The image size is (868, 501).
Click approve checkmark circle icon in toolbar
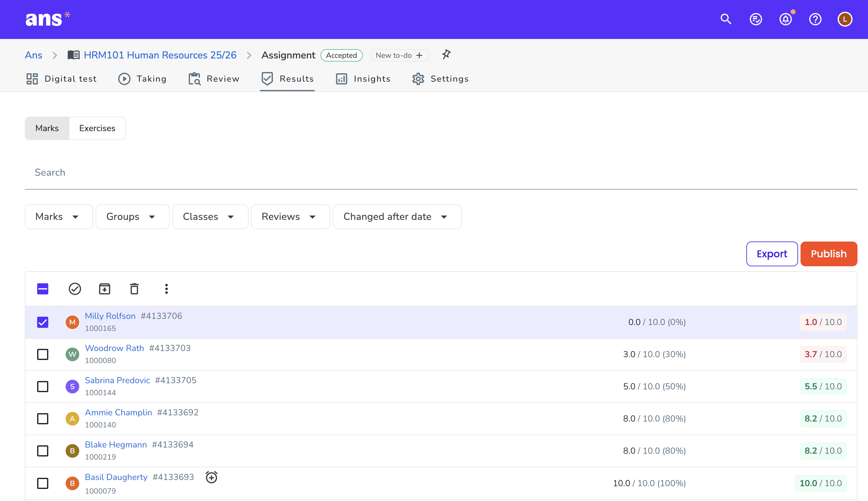coord(75,289)
